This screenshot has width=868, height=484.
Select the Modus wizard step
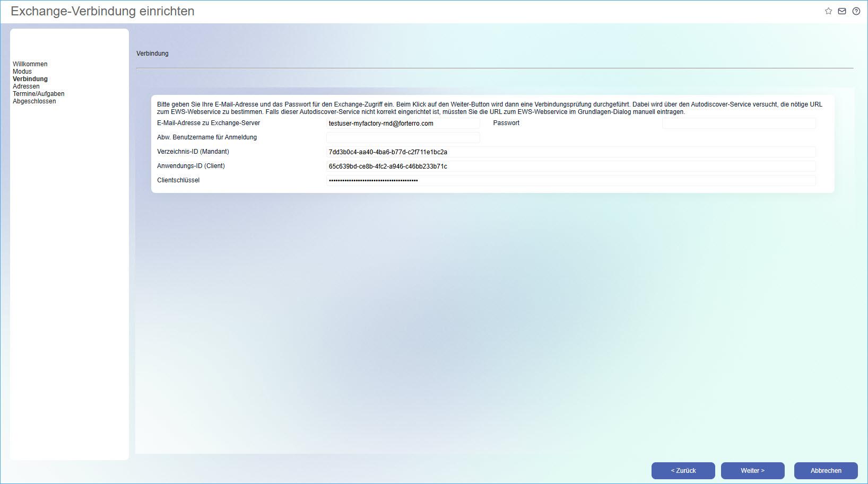[x=22, y=72]
